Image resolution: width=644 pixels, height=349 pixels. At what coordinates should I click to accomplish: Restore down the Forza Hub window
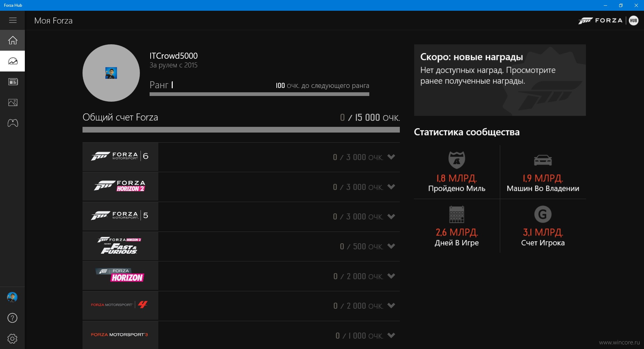tap(621, 5)
